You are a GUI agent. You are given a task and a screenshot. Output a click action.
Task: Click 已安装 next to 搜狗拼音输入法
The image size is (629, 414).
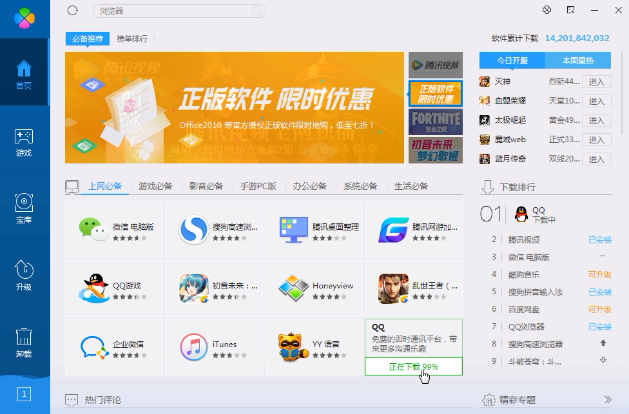(x=600, y=292)
